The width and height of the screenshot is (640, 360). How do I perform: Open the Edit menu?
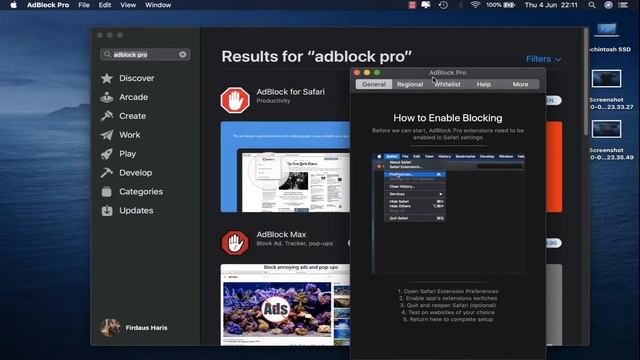click(x=104, y=5)
